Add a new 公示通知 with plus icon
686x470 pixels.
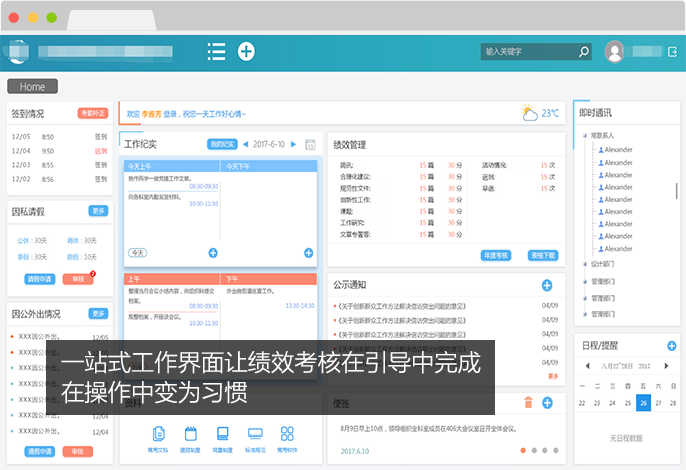click(547, 285)
